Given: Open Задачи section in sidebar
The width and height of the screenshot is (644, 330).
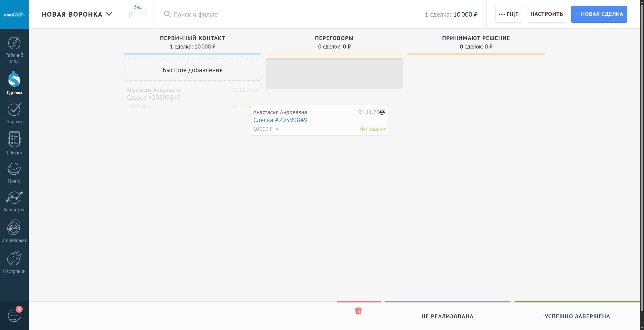Looking at the screenshot, I should pyautogui.click(x=14, y=113).
